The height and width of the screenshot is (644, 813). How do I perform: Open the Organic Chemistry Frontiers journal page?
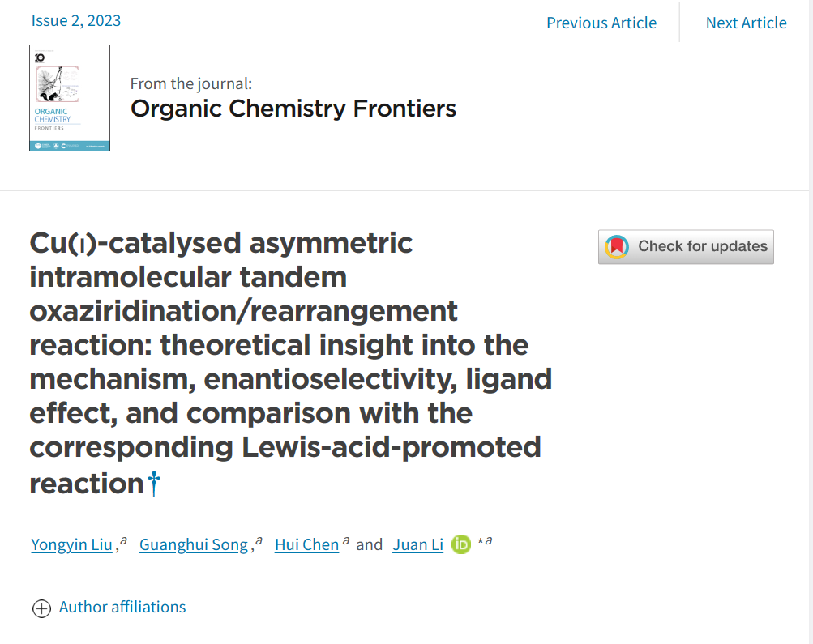[x=293, y=109]
